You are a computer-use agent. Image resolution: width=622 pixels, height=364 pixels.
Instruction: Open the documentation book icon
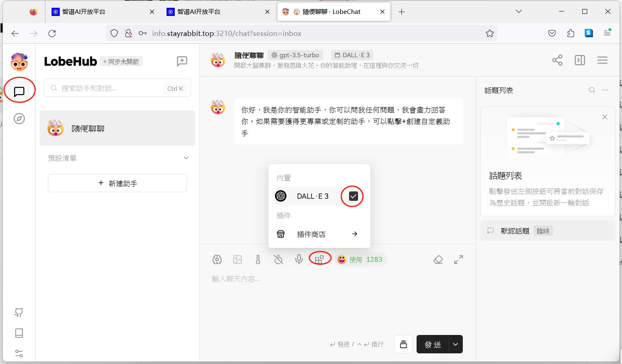tap(19, 333)
